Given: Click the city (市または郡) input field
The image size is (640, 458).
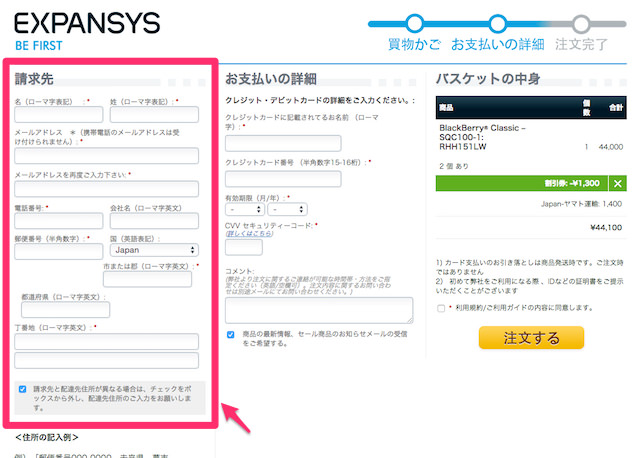Looking at the screenshot, I should tap(147, 279).
